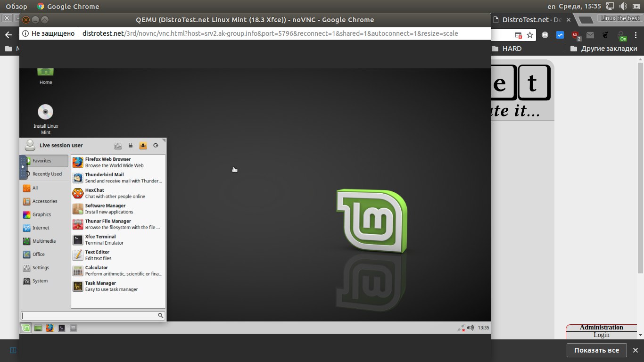Screen dimensions: 644x362
Task: Open the Install Linux Mint desktop icon
Action: click(x=46, y=119)
